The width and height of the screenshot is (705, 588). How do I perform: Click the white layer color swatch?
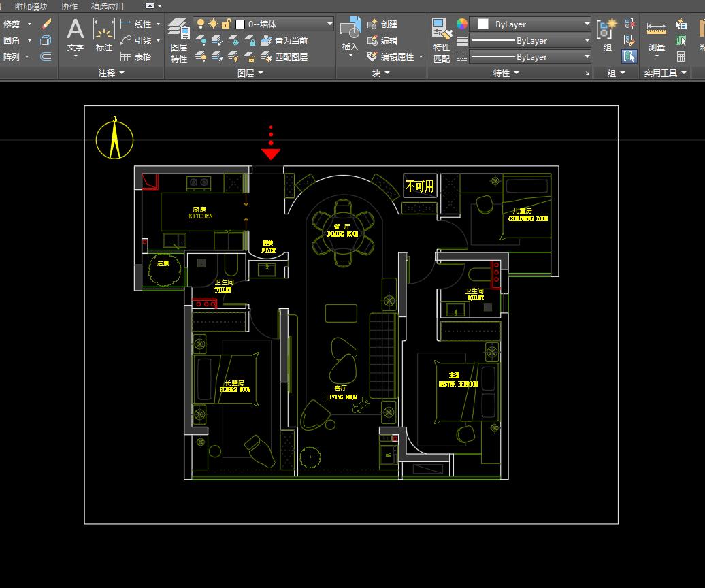(240, 24)
